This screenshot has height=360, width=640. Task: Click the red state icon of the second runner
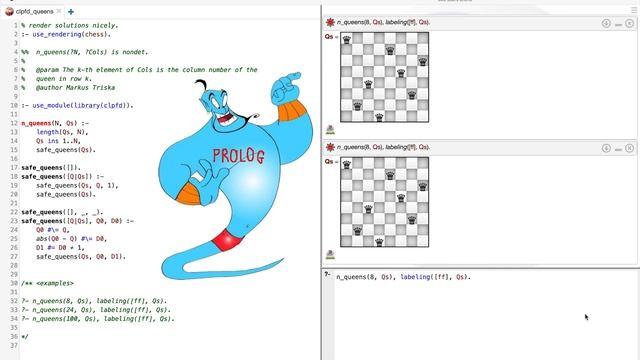330,147
